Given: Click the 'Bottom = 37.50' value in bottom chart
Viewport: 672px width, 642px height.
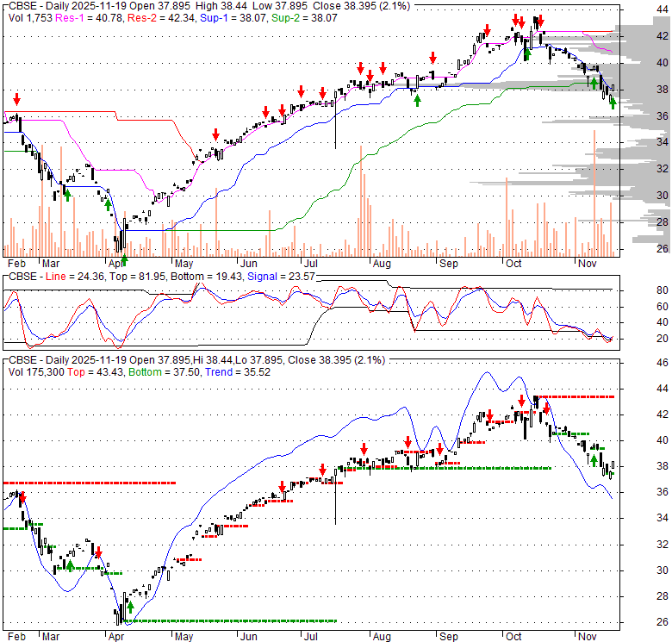Looking at the screenshot, I should click(165, 372).
